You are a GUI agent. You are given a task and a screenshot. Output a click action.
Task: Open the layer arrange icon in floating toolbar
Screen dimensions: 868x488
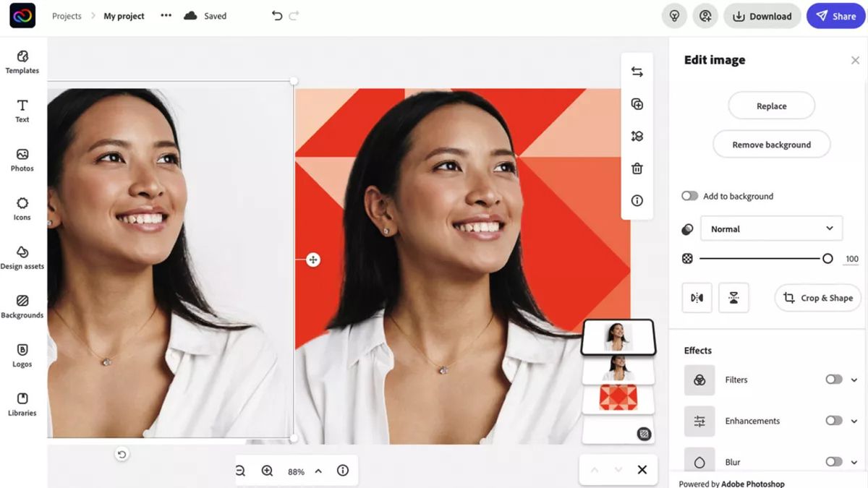click(637, 136)
